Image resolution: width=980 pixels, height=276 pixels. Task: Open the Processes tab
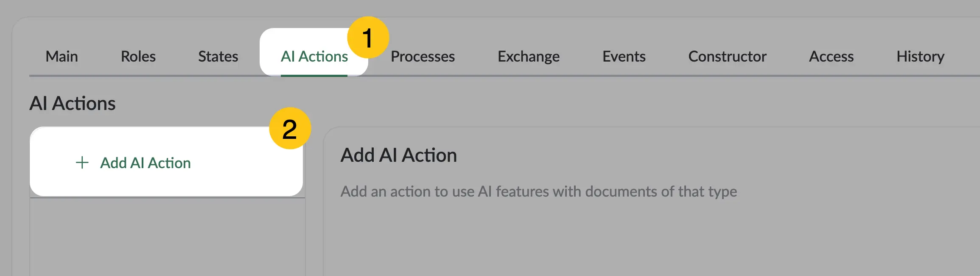423,56
